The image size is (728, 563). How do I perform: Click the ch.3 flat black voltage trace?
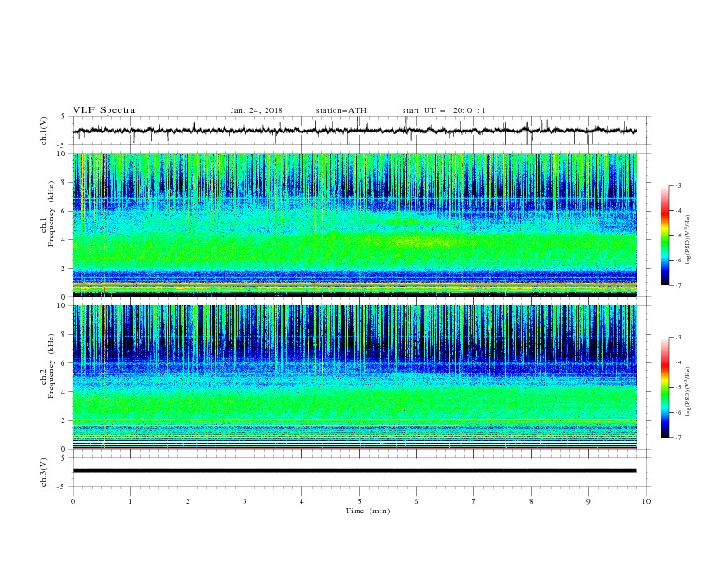[x=354, y=471]
